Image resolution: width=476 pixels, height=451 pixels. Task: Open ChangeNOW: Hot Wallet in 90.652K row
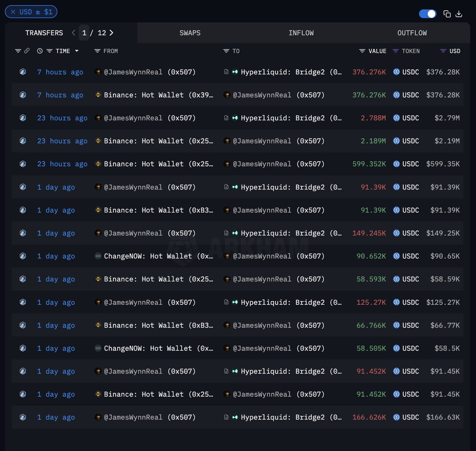158,256
